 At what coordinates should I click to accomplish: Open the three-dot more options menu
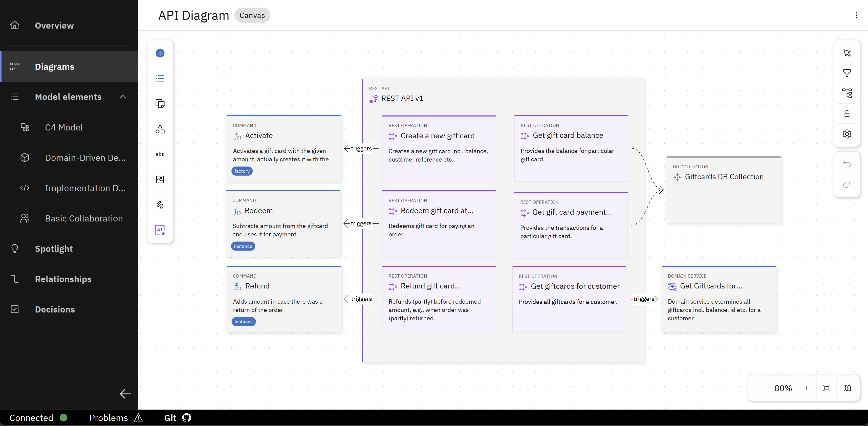coord(856,15)
